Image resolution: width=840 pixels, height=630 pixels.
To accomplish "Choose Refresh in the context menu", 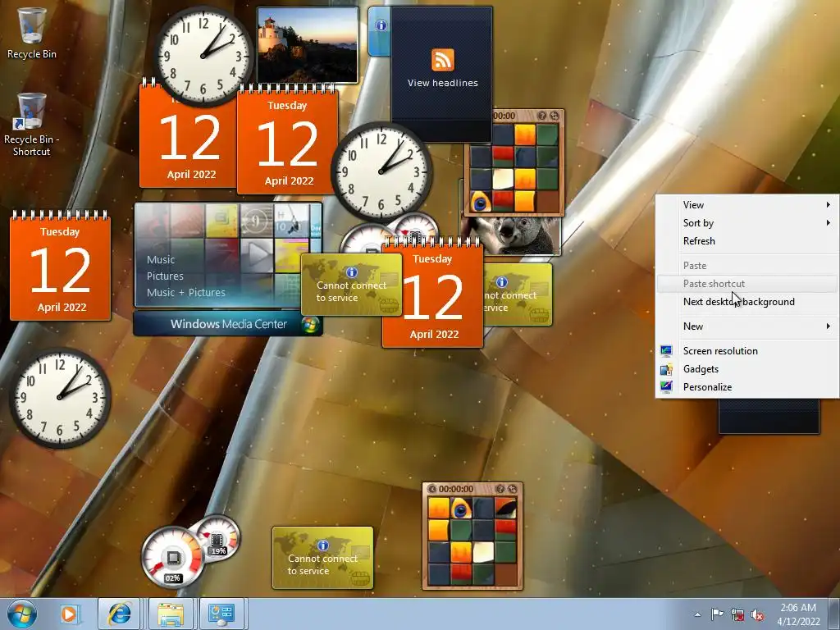I will (748, 241).
